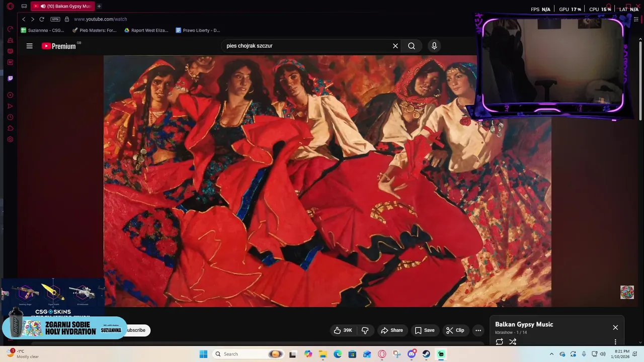Save the video to a playlist

tap(425, 330)
